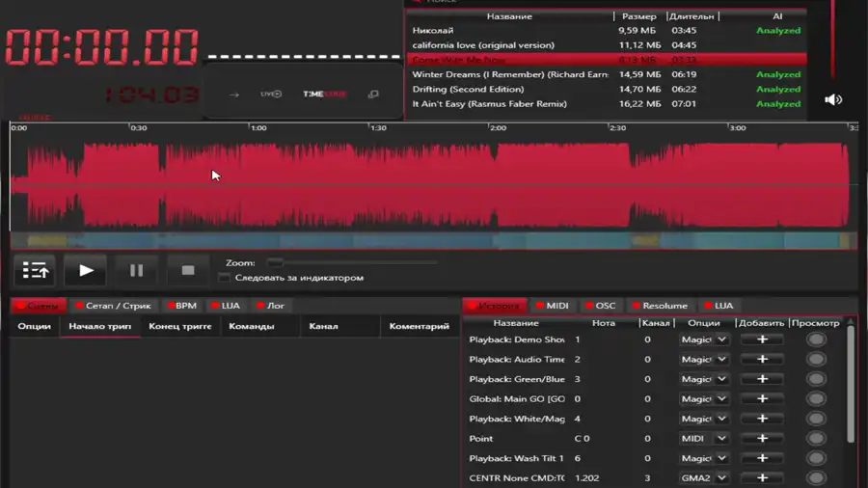Click the Zoom slider handle
Image resolution: width=868 pixels, height=488 pixels.
point(275,262)
